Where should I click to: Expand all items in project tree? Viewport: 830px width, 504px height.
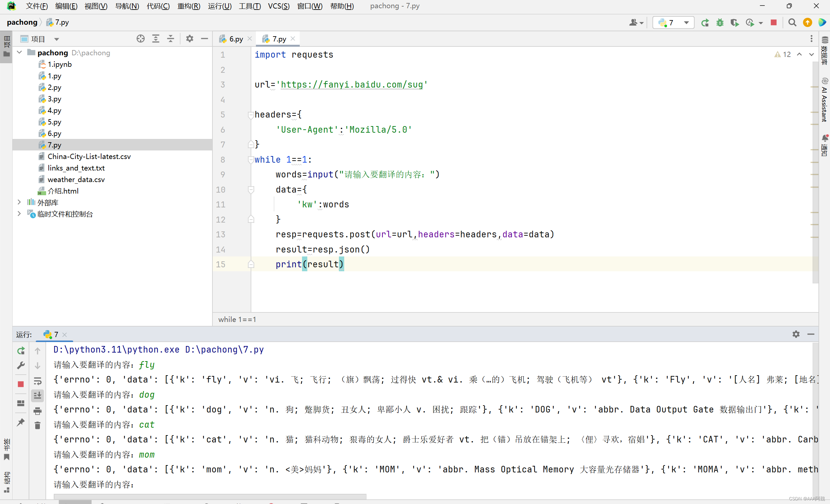coord(155,39)
